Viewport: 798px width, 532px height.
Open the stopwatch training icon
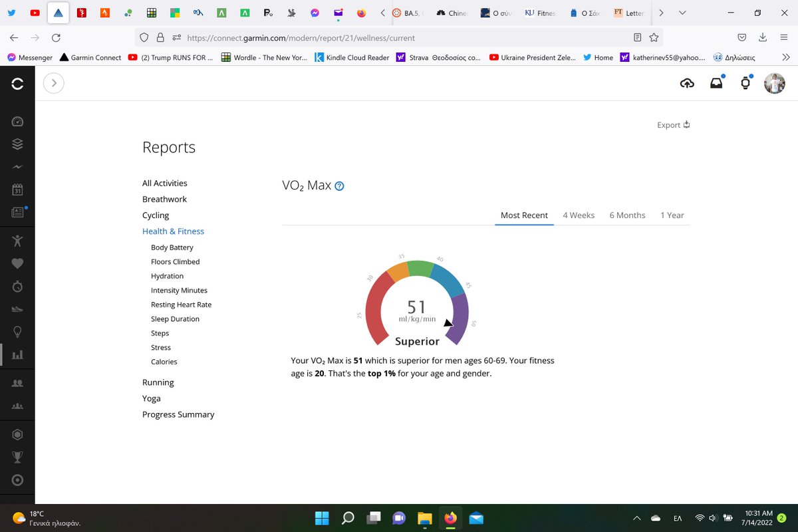pyautogui.click(x=17, y=286)
